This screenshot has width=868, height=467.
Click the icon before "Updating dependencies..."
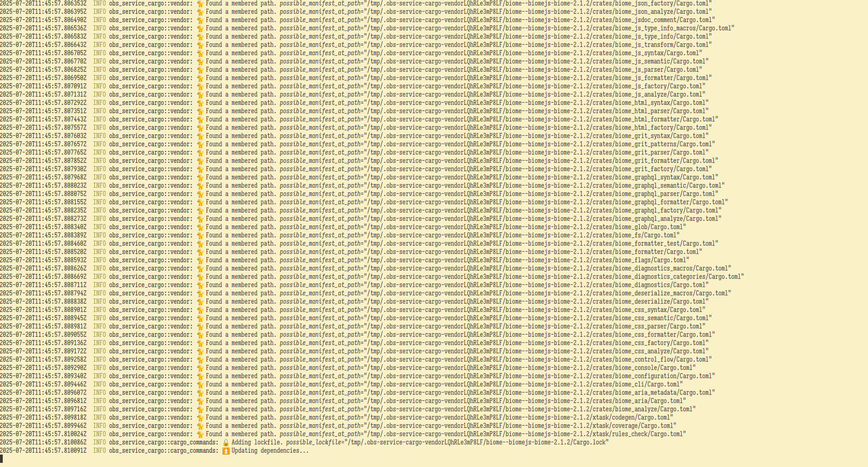point(226,450)
